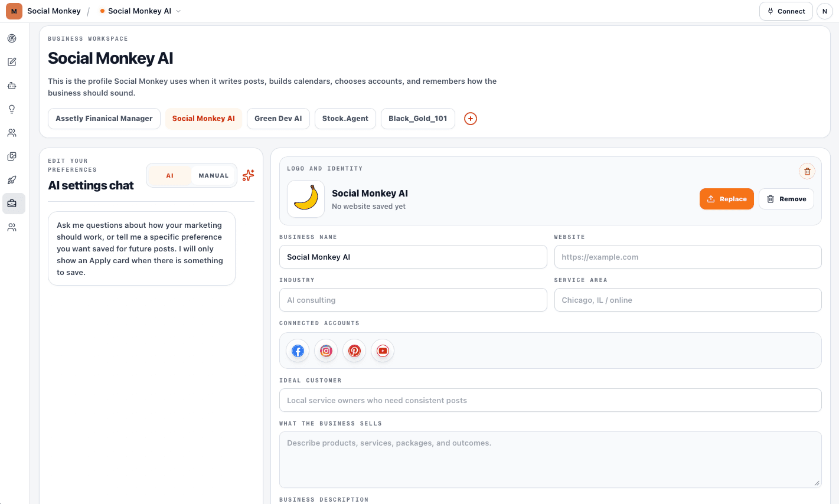Add a new business workspace with plus icon

(471, 119)
